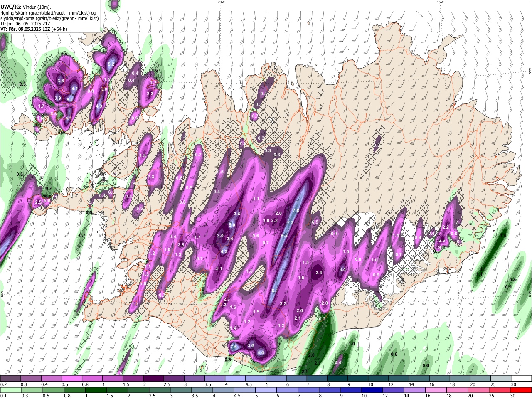
Task: Click the 6.1 precipitation value on the map
Action: coord(274,291)
